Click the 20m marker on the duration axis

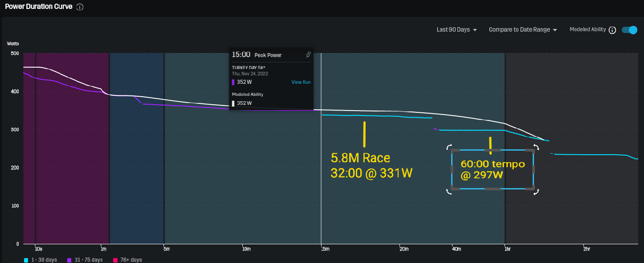pos(404,249)
